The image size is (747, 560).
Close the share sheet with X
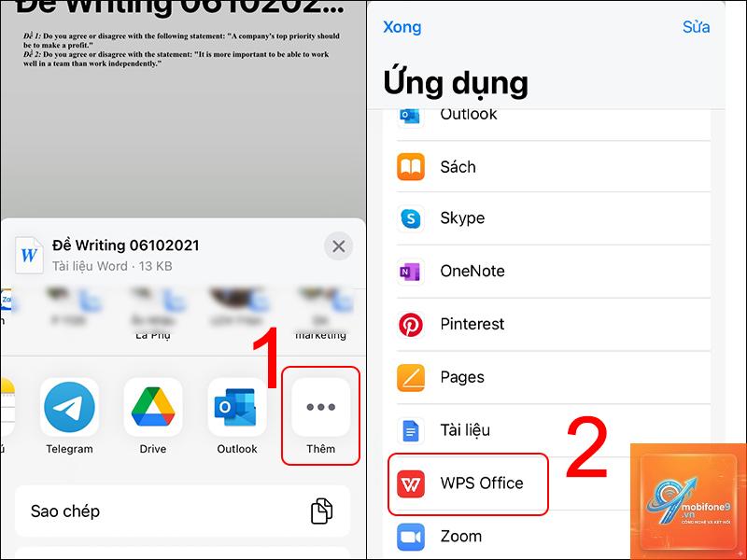click(339, 246)
